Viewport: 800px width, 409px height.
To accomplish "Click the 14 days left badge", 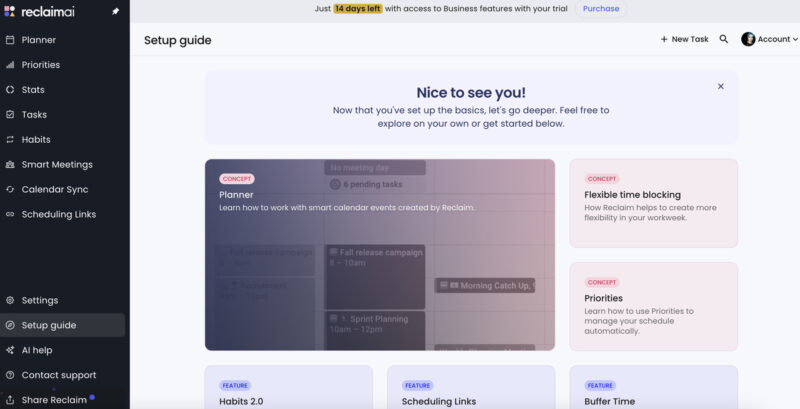I will point(358,9).
